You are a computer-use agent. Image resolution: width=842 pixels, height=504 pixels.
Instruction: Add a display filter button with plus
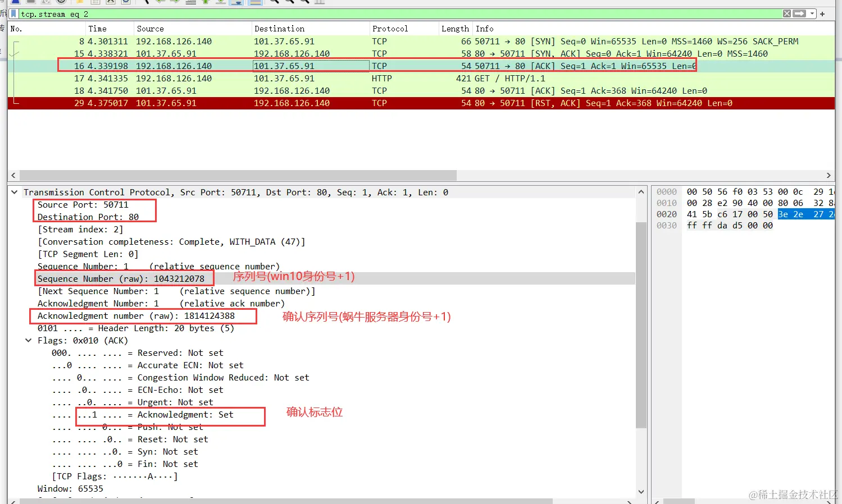[822, 13]
